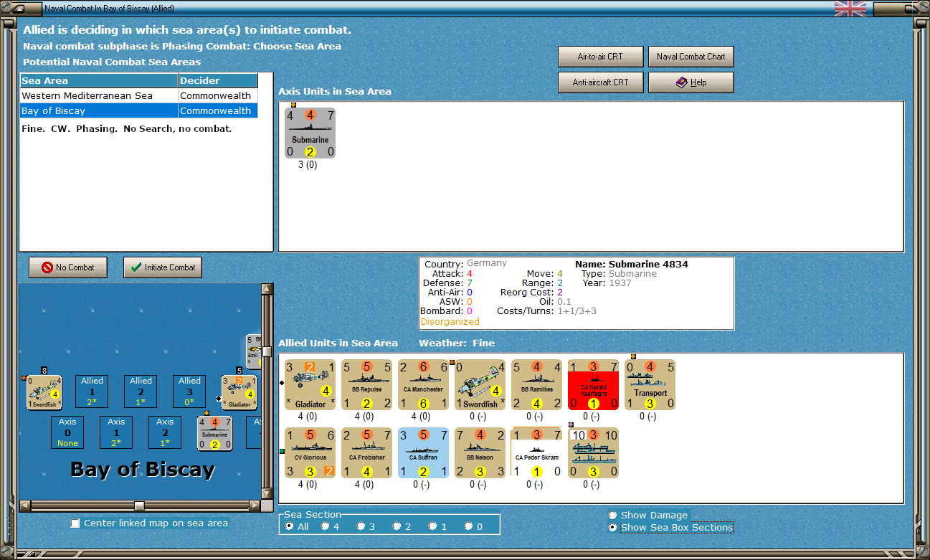Screen dimensions: 930x560
Task: Click the CA Frobisher cruiser counter
Action: coord(367,453)
